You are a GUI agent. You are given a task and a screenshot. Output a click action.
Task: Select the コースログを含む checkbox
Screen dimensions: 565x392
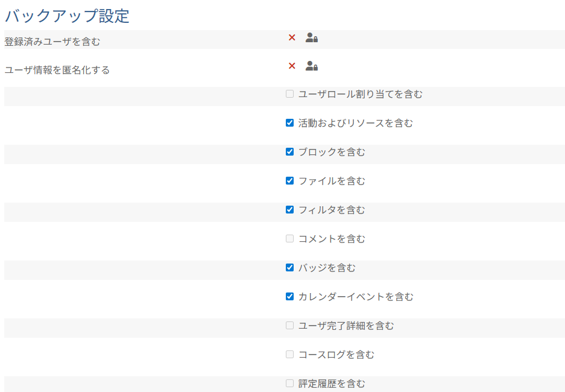click(x=289, y=355)
